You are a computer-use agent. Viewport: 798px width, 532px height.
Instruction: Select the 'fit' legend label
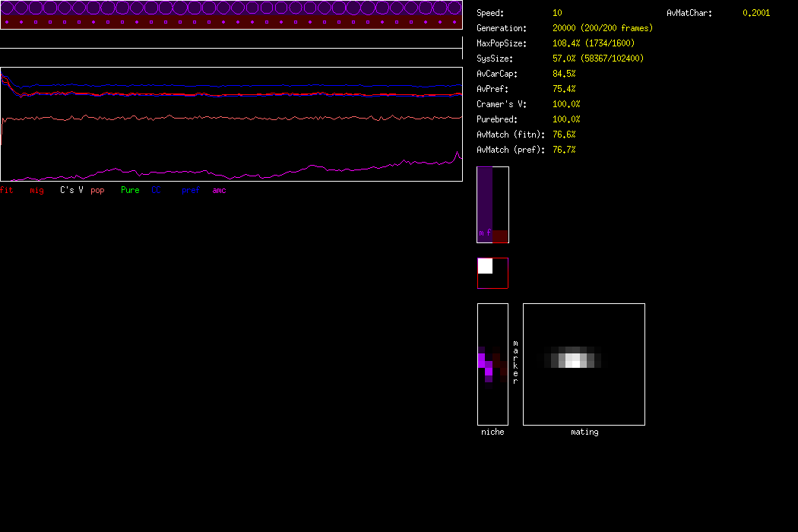[7, 190]
